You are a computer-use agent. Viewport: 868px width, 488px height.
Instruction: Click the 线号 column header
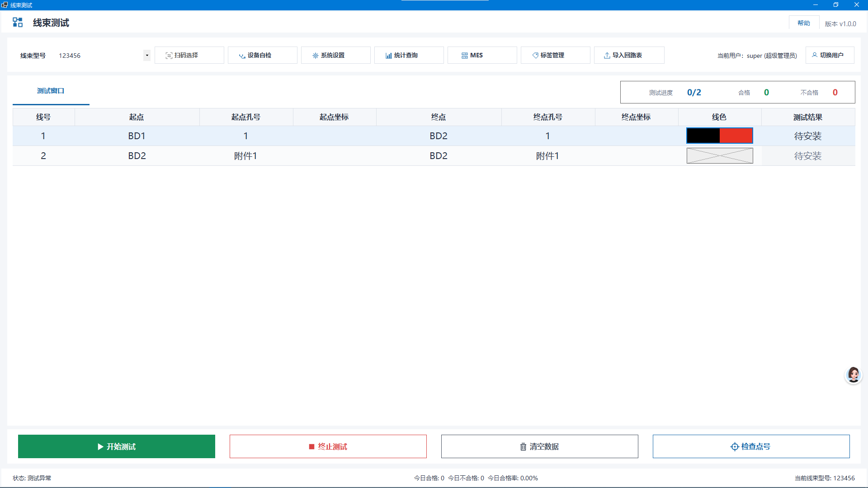coord(43,117)
